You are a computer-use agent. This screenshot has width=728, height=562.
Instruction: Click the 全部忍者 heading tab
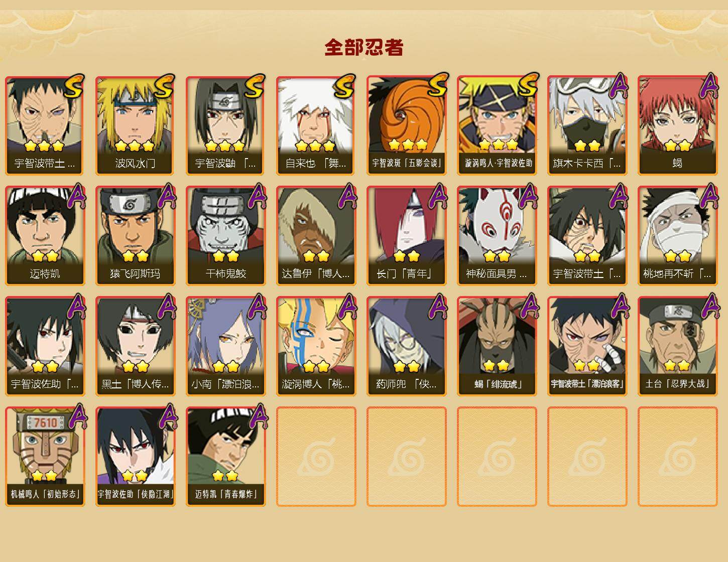[364, 47]
